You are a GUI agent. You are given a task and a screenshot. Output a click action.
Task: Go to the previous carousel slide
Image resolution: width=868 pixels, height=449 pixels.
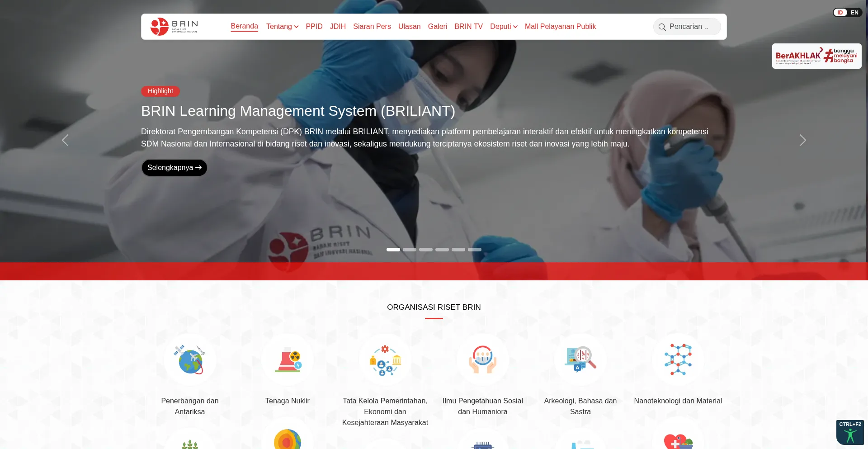(x=65, y=140)
